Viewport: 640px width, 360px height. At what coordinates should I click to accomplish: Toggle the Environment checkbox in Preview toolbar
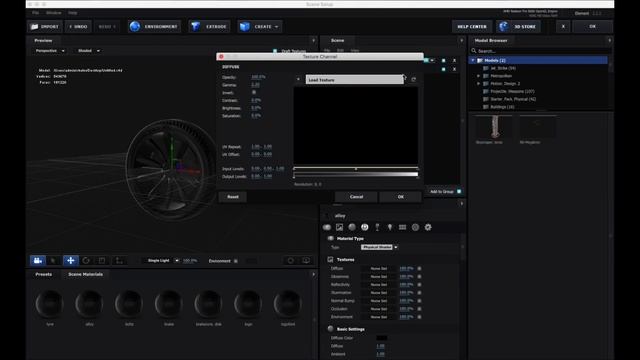tap(236, 261)
